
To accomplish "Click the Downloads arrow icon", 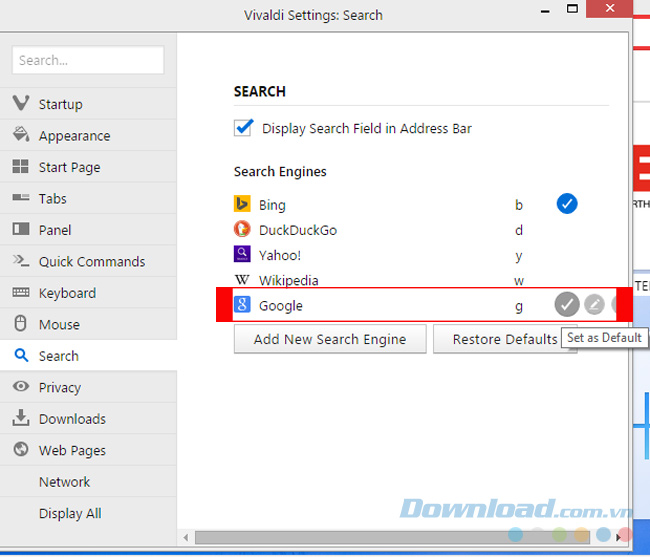I will coord(20,419).
